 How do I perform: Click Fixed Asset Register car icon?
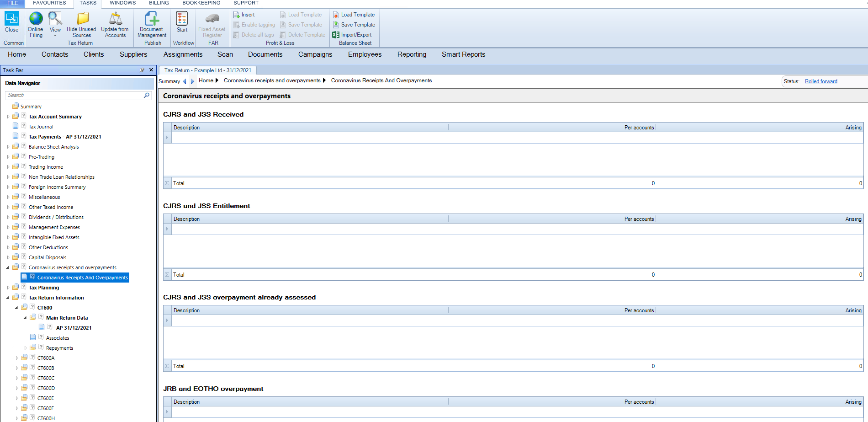[x=212, y=18]
